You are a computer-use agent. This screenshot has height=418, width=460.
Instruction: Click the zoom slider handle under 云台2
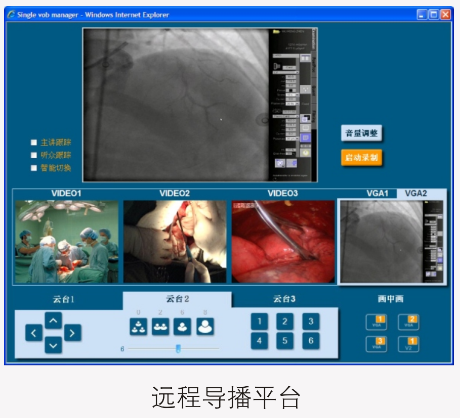[x=178, y=349]
